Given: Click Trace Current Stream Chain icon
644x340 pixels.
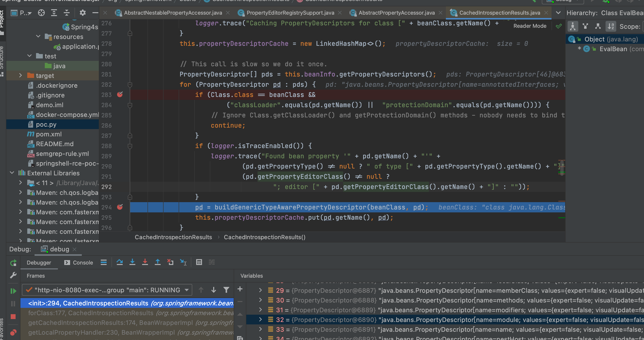Looking at the screenshot, I should point(212,262).
